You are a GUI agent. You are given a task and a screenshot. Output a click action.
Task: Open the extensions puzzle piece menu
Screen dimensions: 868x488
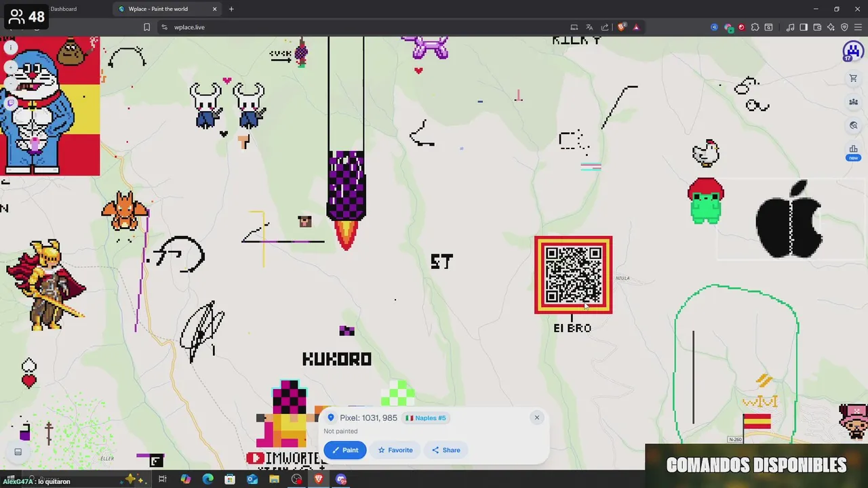coord(755,27)
